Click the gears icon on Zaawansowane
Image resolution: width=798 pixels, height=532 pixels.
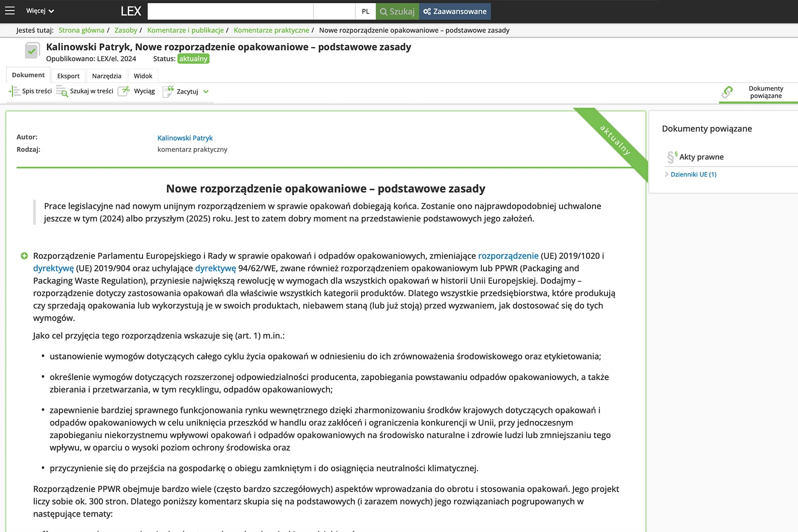point(427,11)
